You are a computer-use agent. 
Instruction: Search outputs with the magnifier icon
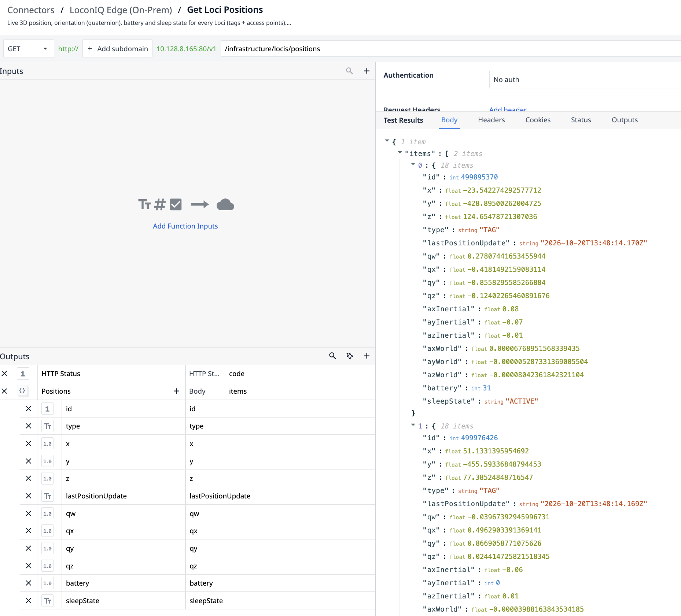[x=332, y=356]
